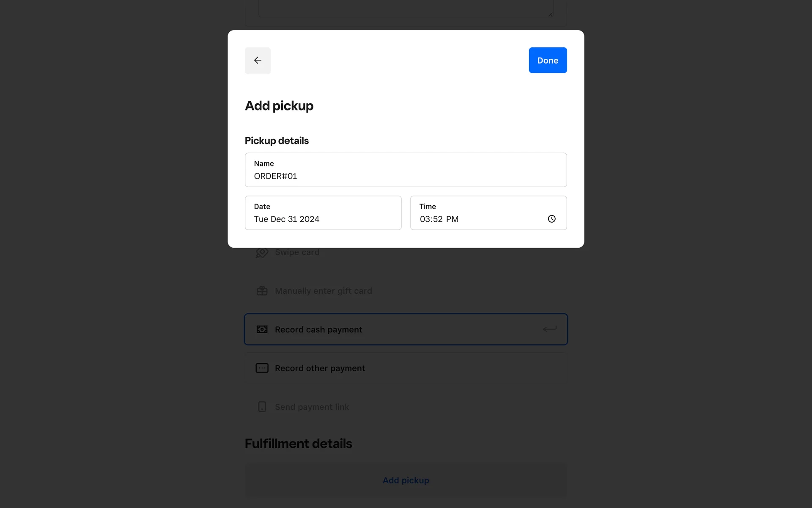
Task: Choose the Swipe card option
Action: tap(297, 252)
